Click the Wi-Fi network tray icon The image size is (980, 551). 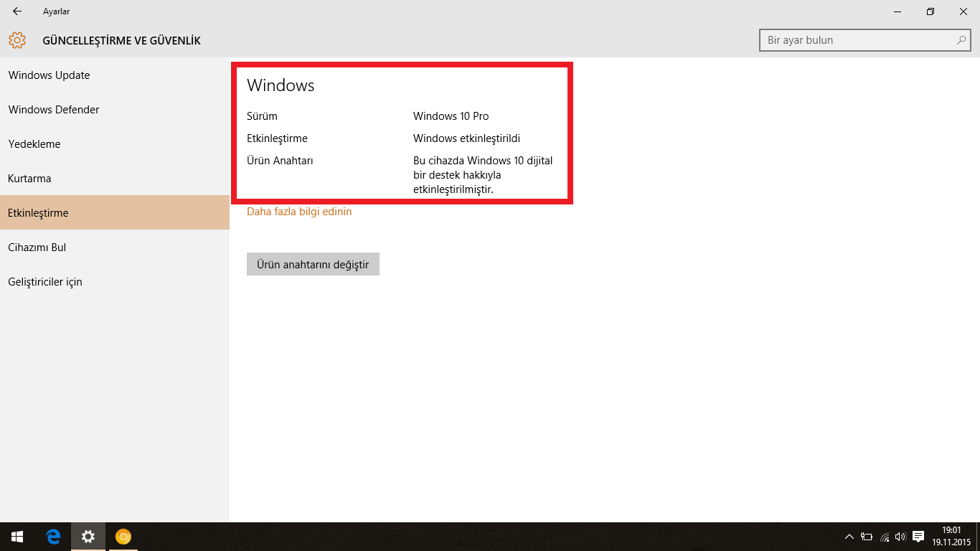point(885,537)
